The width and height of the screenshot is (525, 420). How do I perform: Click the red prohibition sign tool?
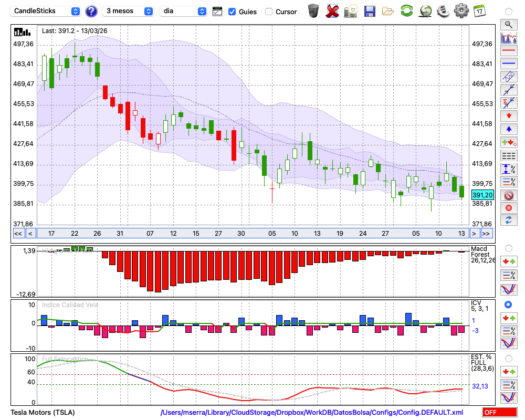point(508,195)
